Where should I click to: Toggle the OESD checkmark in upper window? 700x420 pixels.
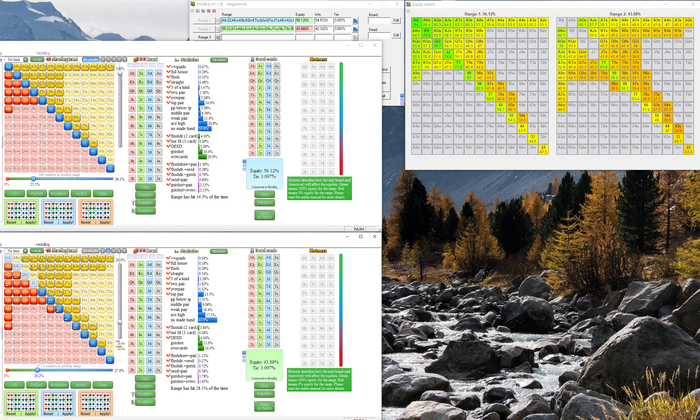point(168,146)
